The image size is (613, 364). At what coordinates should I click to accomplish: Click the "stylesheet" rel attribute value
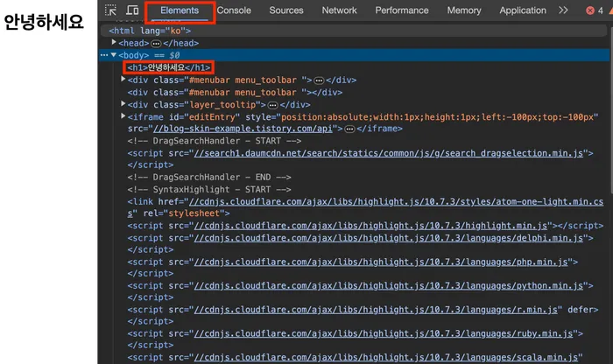[194, 213]
